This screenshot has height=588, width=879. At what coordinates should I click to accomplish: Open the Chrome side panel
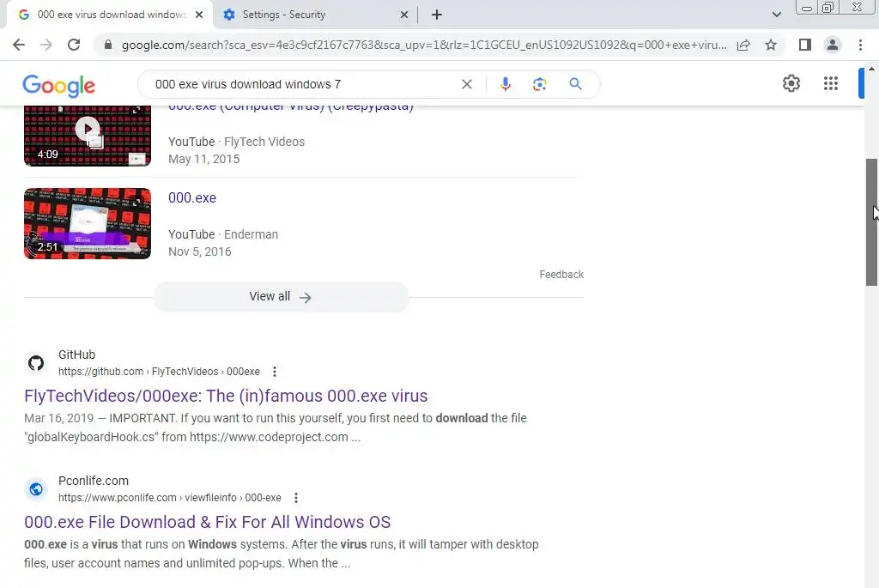pyautogui.click(x=805, y=45)
